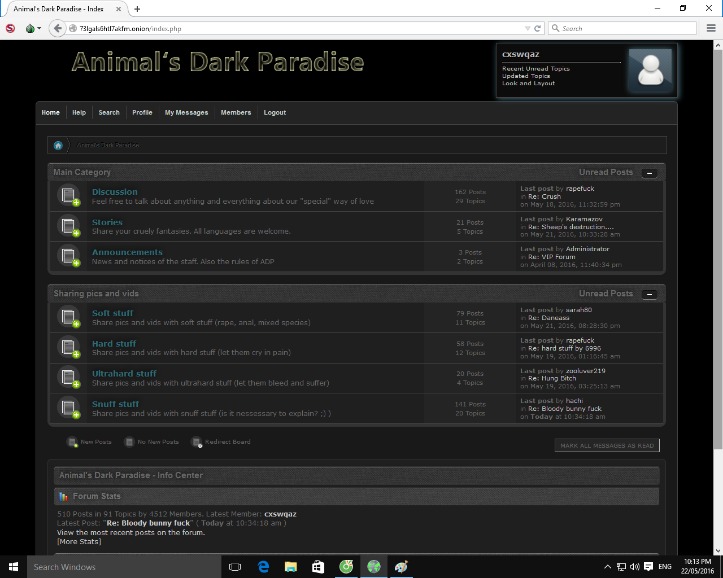
Task: Click the Forum Stats chart icon
Action: tap(63, 496)
